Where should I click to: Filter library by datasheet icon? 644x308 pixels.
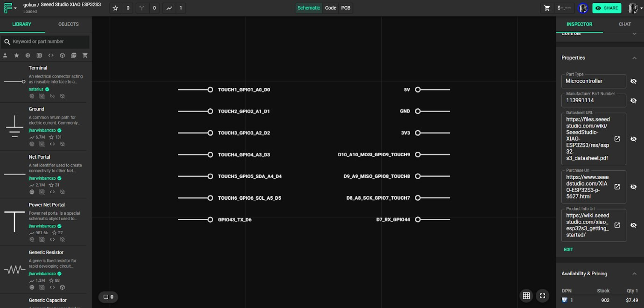click(73, 56)
